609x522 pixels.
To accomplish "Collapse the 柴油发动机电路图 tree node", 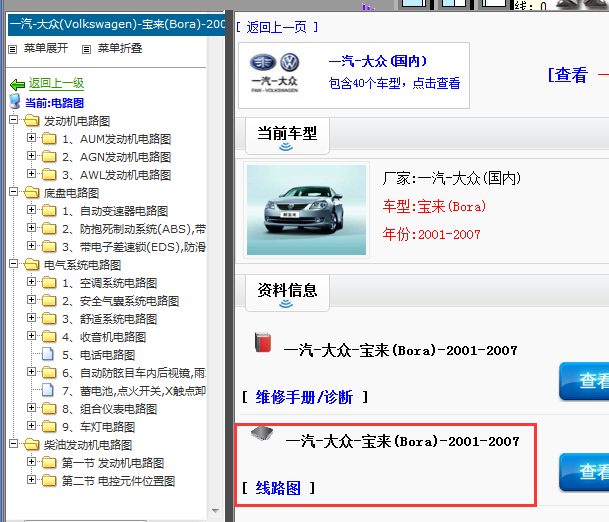I will pos(14,443).
